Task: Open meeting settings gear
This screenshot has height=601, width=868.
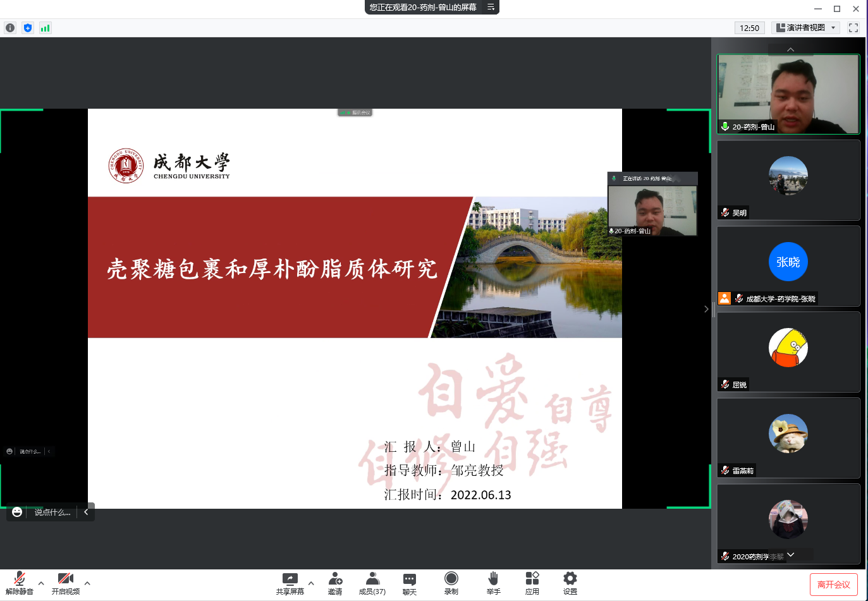Action: click(x=570, y=583)
